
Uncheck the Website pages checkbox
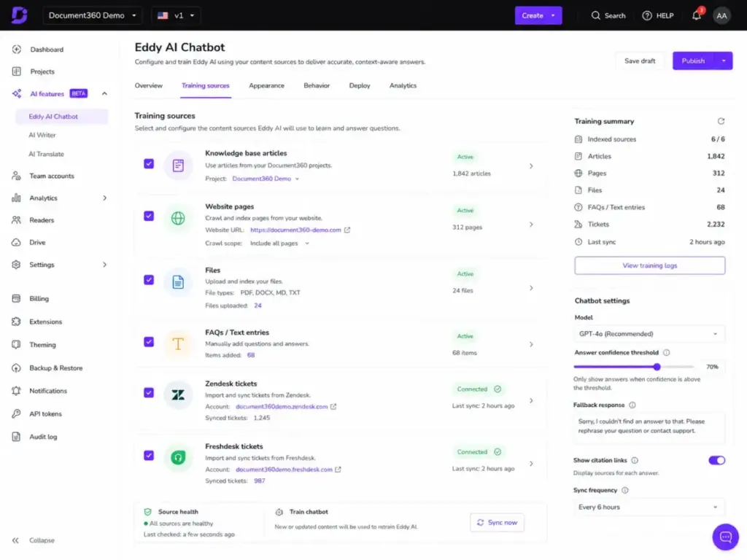[149, 216]
